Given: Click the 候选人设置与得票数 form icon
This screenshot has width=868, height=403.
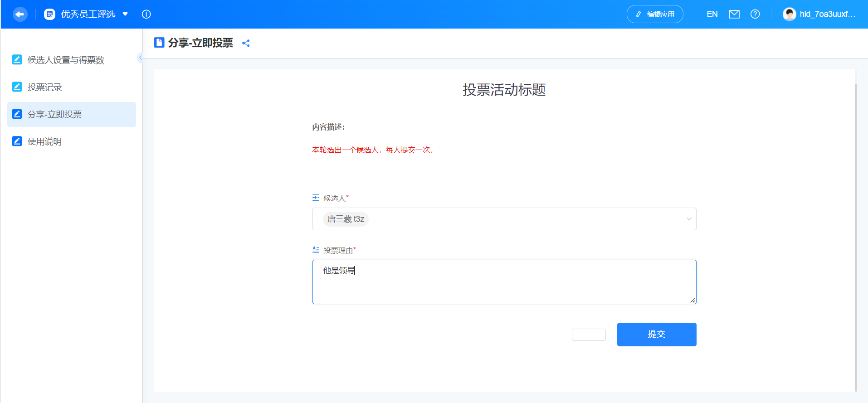Looking at the screenshot, I should (17, 59).
